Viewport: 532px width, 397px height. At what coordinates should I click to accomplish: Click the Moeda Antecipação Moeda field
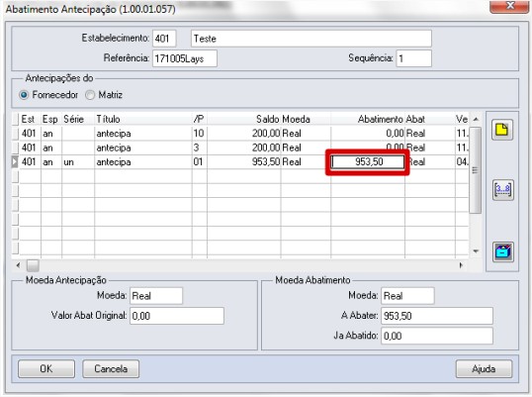[156, 295]
